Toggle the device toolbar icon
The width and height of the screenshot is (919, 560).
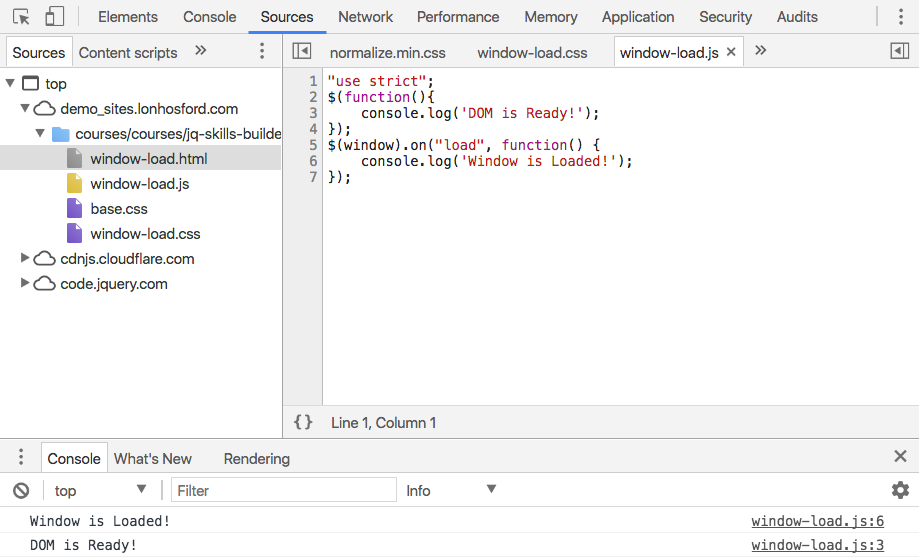click(55, 17)
